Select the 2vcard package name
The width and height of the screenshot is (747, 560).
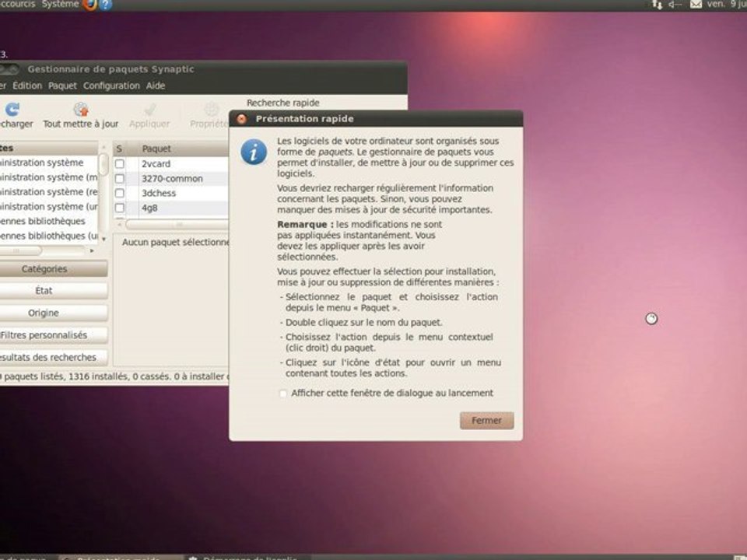point(156,164)
